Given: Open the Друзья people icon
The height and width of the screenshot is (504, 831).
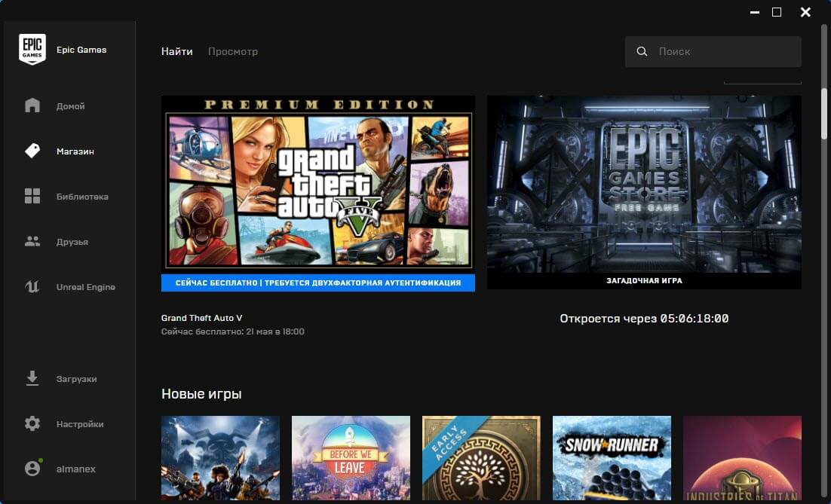Looking at the screenshot, I should [32, 241].
